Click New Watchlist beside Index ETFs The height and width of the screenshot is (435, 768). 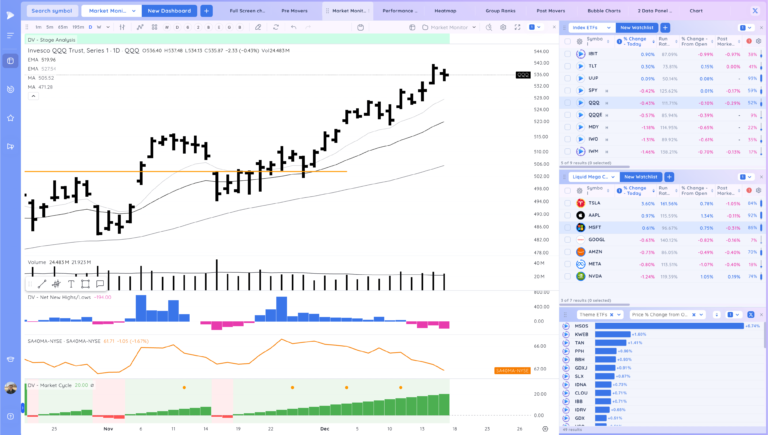(x=636, y=28)
